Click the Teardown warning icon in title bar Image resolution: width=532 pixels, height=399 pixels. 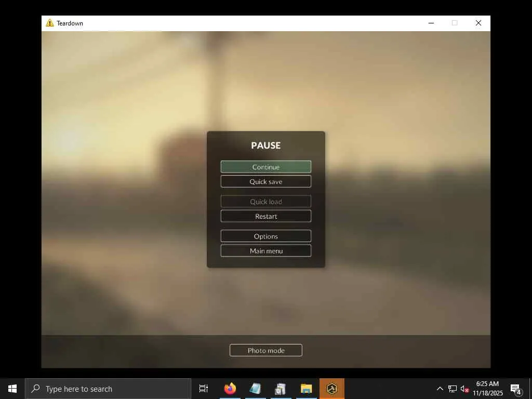[x=50, y=23]
